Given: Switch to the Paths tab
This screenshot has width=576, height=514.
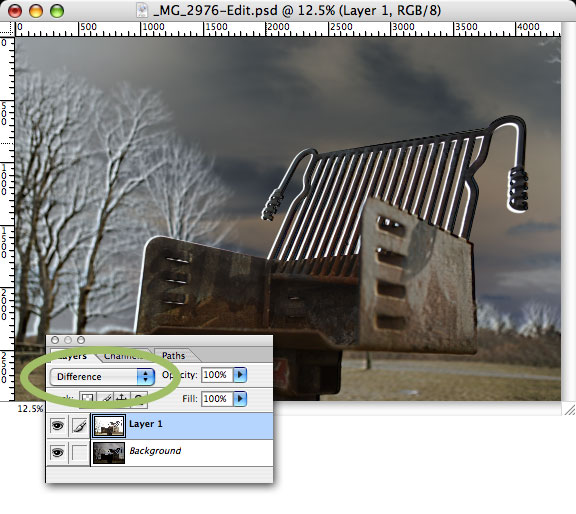Looking at the screenshot, I should click(x=173, y=355).
